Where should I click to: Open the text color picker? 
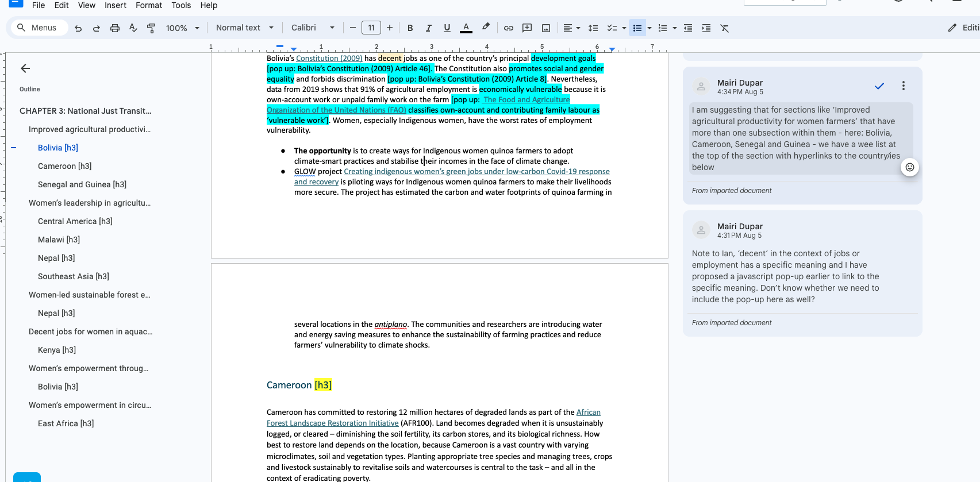(466, 28)
